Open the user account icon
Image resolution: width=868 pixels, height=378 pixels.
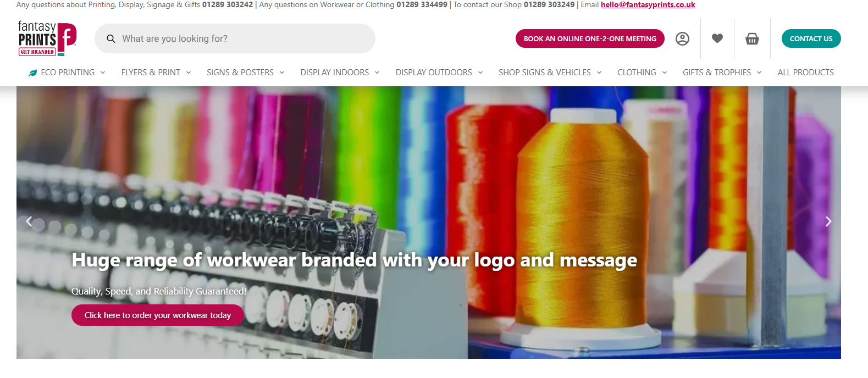pos(682,38)
